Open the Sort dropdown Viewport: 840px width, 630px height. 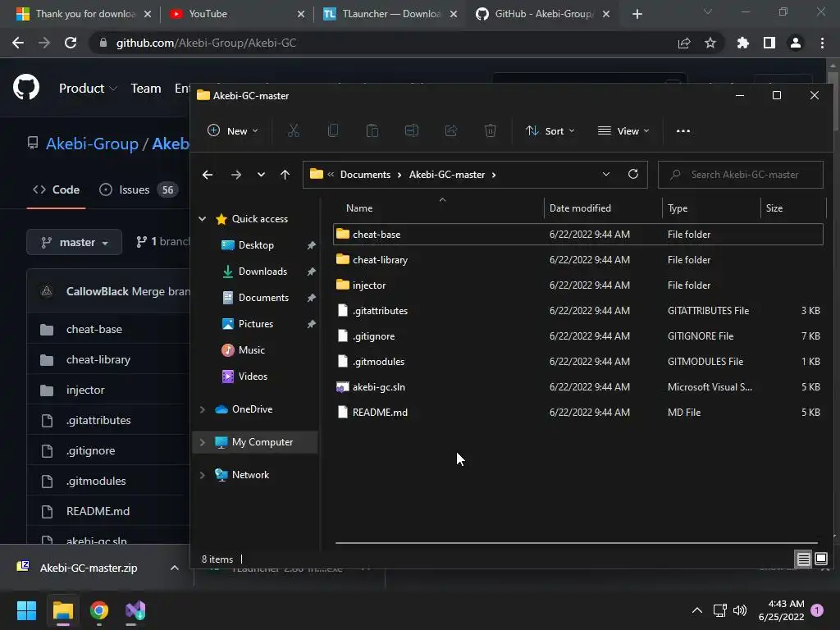click(550, 130)
